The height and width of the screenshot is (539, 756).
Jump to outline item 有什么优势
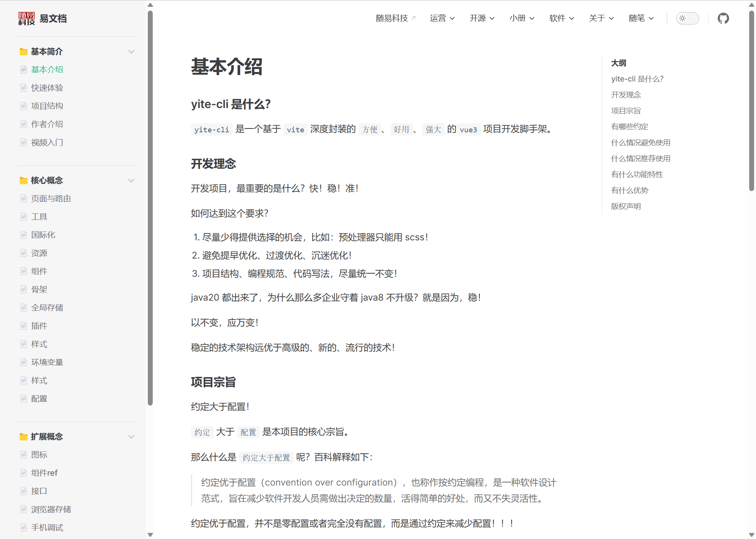[x=629, y=190]
